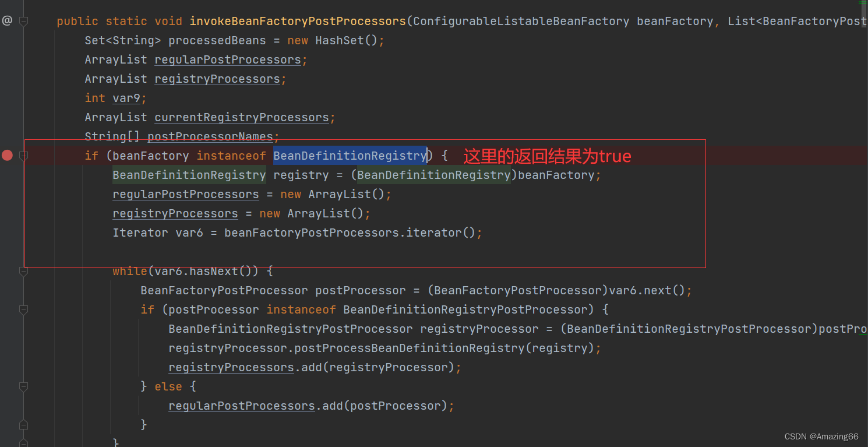Click the green inspection indicator at the editor top-right
The width and height of the screenshot is (868, 447).
863,3
